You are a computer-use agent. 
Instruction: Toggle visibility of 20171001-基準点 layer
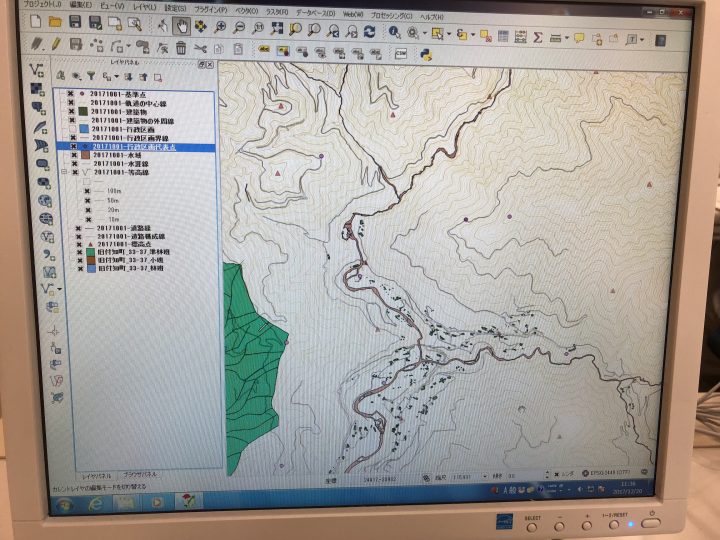pyautogui.click(x=70, y=94)
